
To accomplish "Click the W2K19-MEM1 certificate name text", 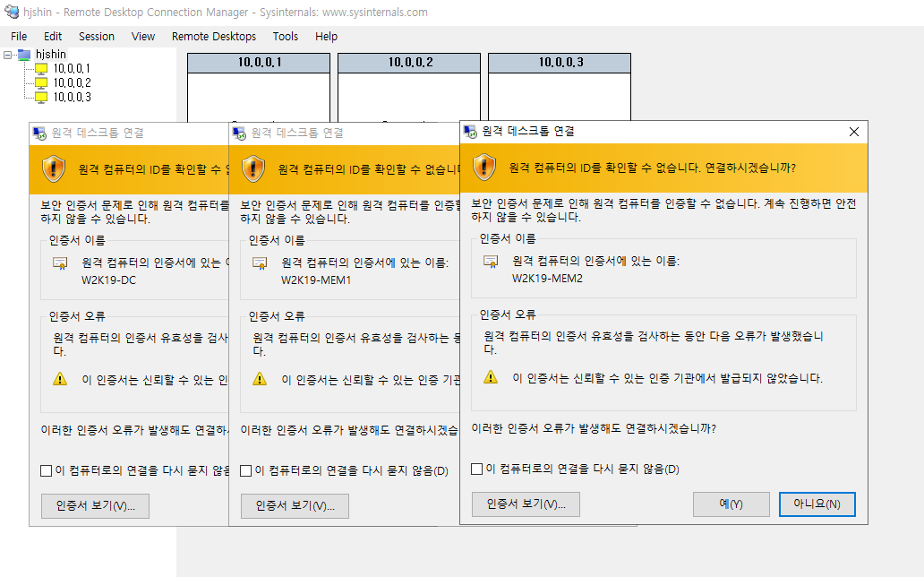I will pos(316,280).
